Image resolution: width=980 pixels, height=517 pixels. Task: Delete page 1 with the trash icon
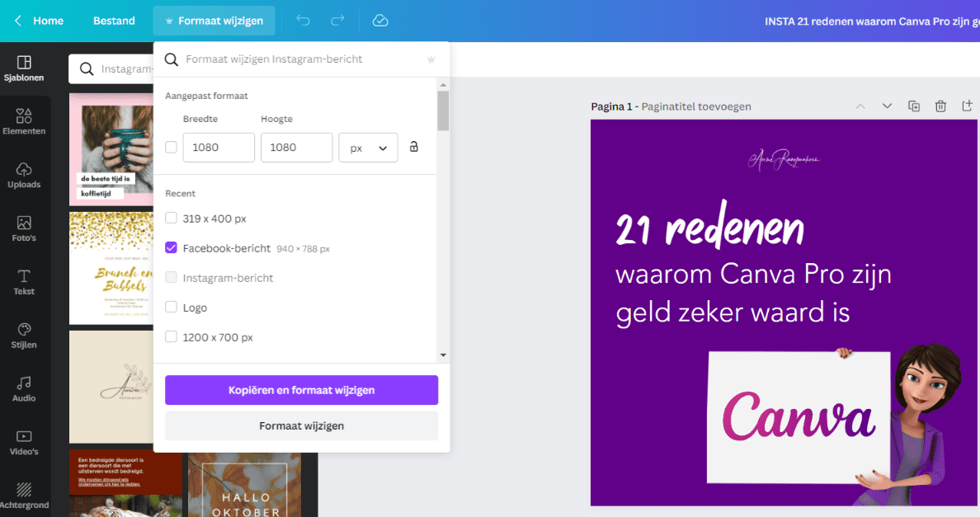[x=940, y=106]
